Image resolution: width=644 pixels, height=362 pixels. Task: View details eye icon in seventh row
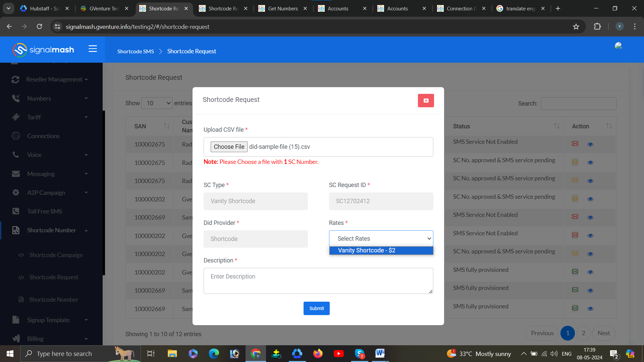pos(590,254)
